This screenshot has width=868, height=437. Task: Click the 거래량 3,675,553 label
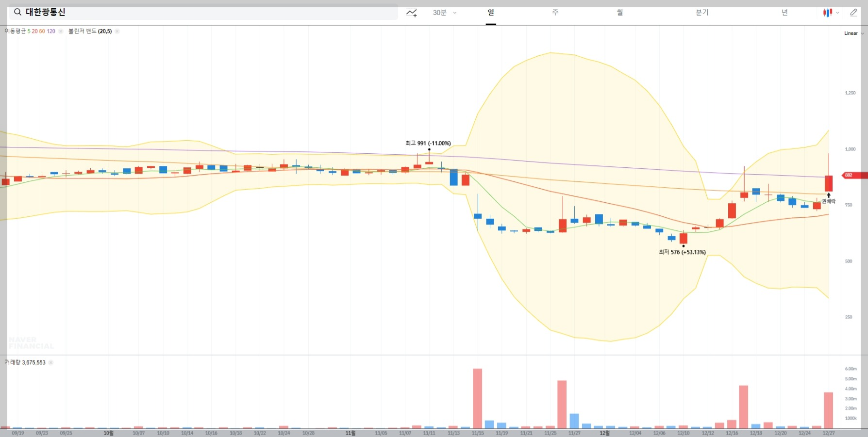25,362
